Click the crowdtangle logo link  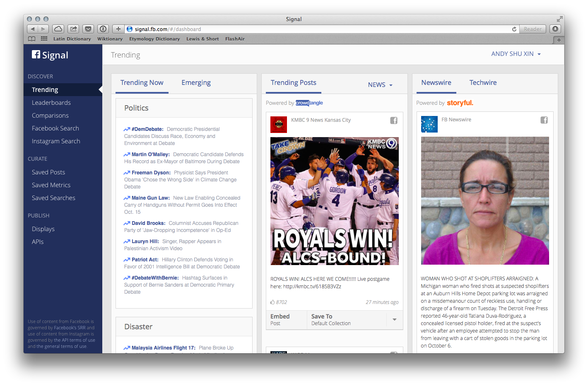click(x=309, y=103)
